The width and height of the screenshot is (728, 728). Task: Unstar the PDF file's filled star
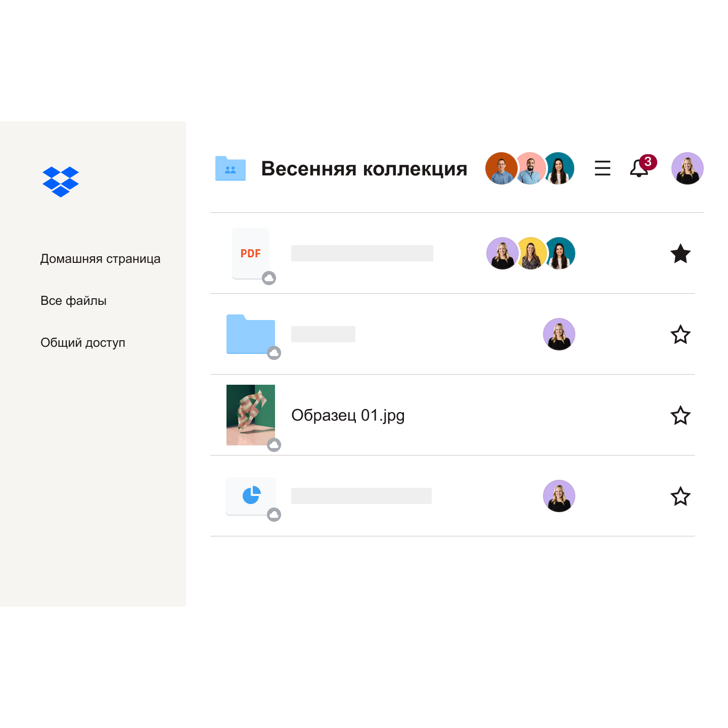(x=680, y=253)
